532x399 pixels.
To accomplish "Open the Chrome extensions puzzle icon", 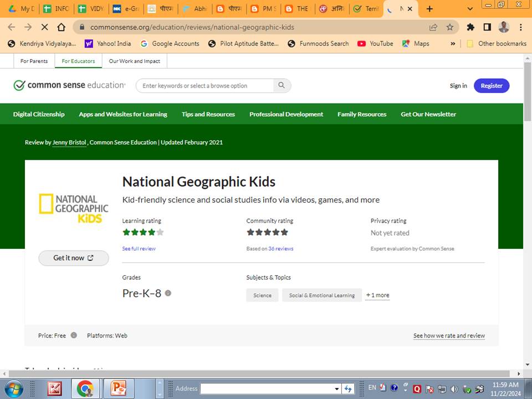I will coord(470,27).
